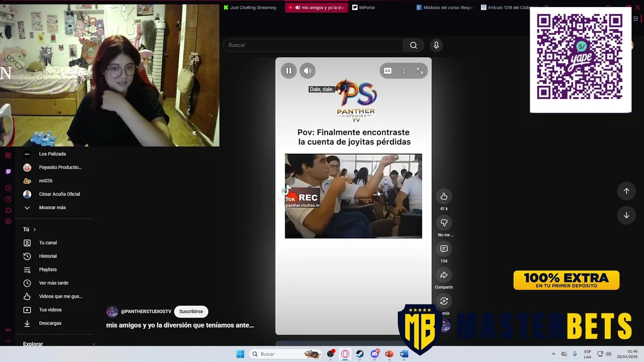
Task: Open Discord from taskbar
Action: point(374,354)
